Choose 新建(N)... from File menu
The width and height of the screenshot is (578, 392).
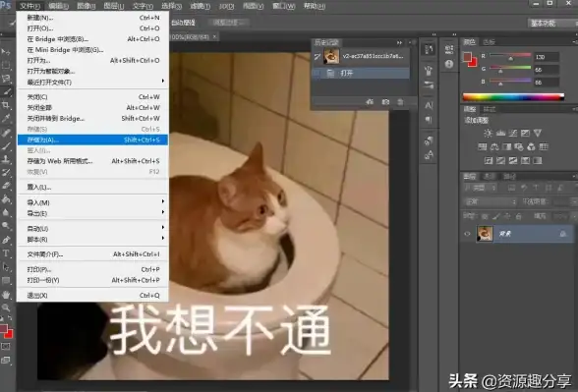(92, 18)
